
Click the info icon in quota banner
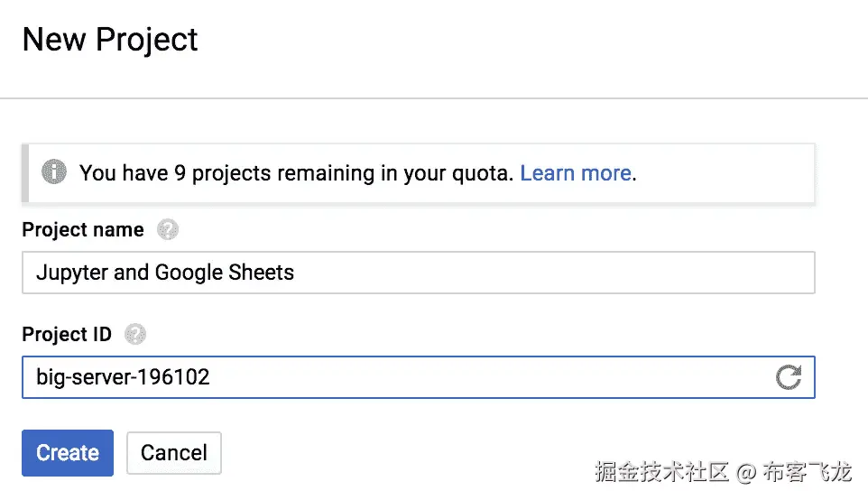[55, 172]
